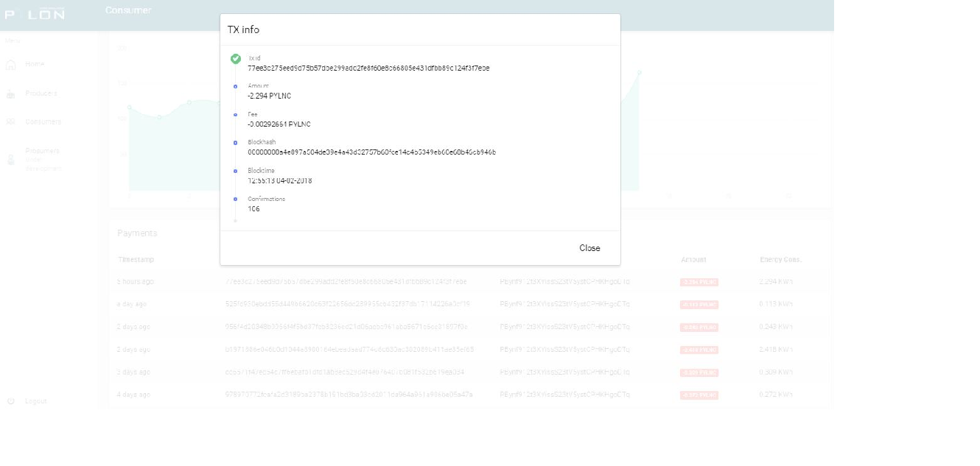This screenshot has width=980, height=466.
Task: Go to Consumers in the side menu
Action: pyautogui.click(x=43, y=122)
